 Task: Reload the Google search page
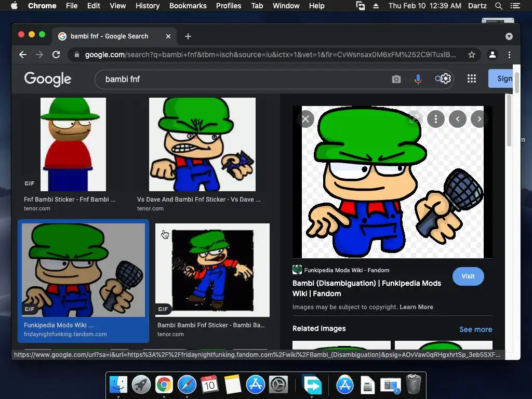pyautogui.click(x=56, y=55)
